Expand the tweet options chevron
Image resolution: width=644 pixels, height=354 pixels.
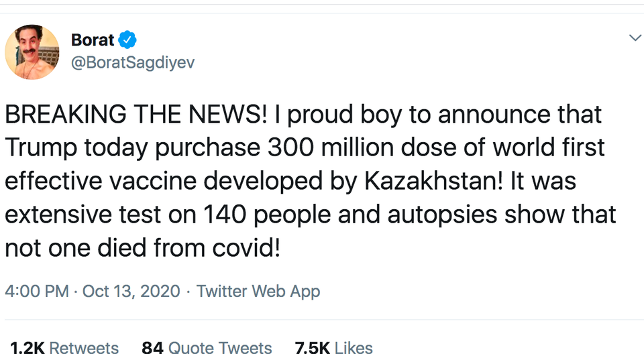[x=634, y=38]
